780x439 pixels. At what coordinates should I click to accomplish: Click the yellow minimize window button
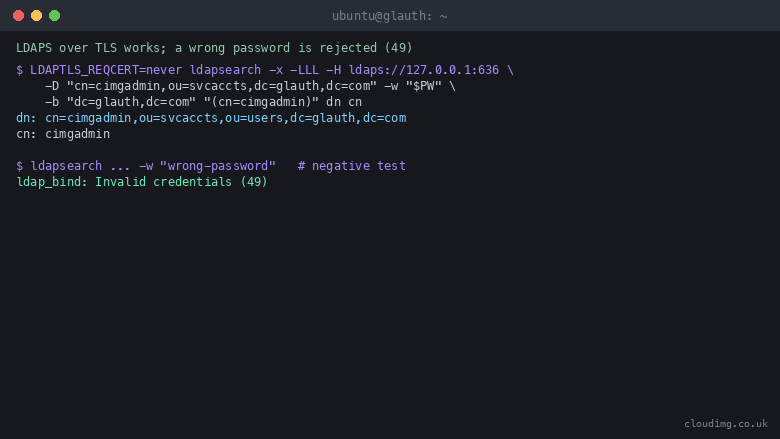[x=36, y=15]
